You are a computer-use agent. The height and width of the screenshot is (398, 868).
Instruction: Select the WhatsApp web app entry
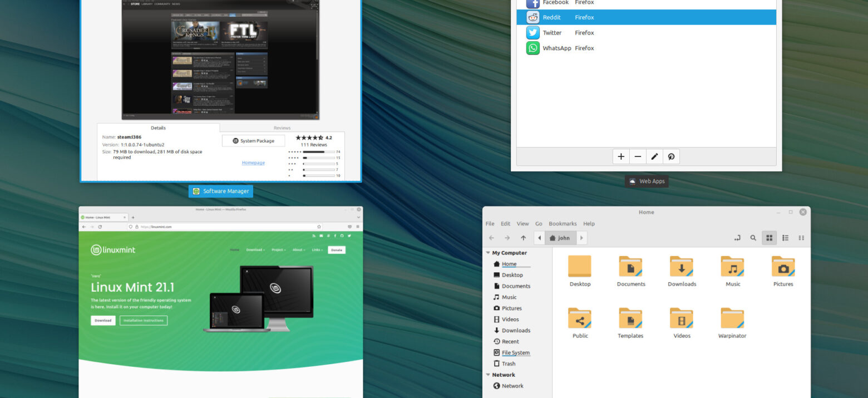tap(556, 48)
